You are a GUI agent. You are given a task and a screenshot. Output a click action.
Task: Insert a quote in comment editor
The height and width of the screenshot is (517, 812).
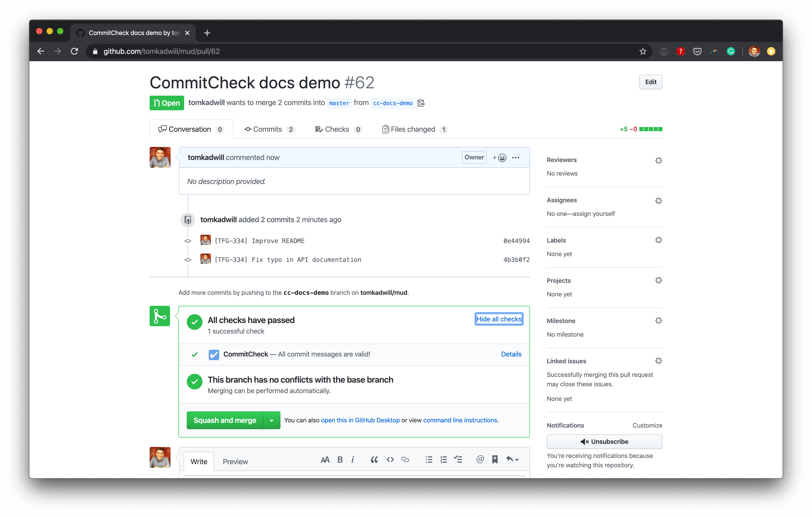(x=374, y=460)
